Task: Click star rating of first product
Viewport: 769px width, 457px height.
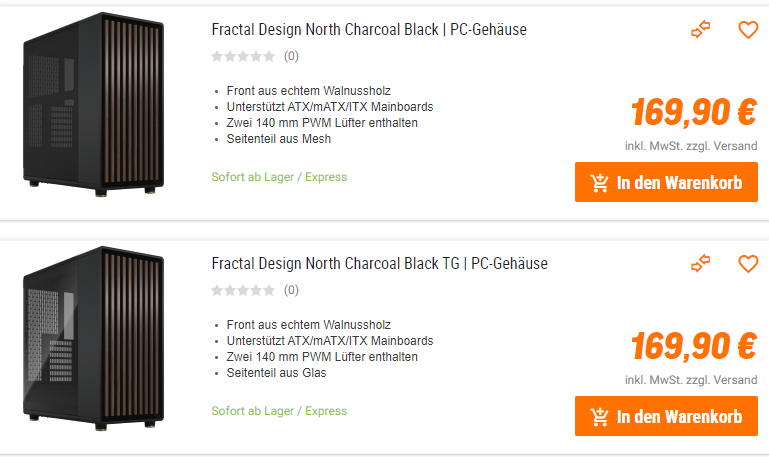Action: 243,57
